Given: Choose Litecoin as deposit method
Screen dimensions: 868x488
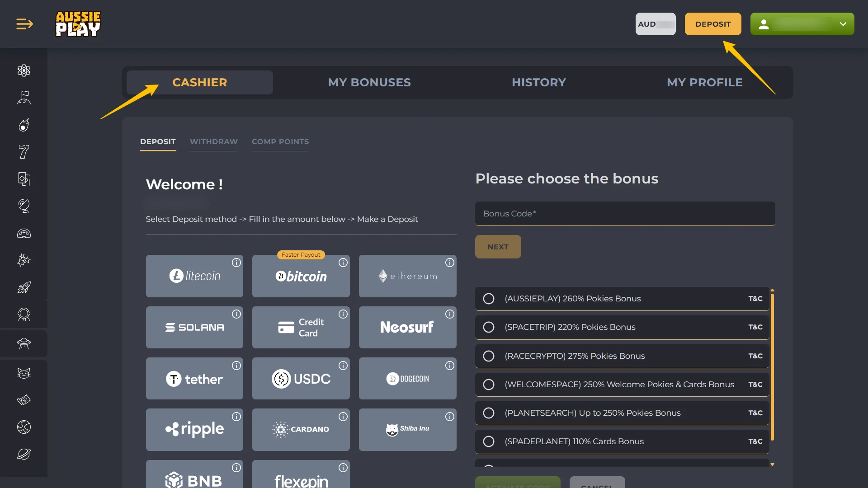Looking at the screenshot, I should [x=194, y=276].
